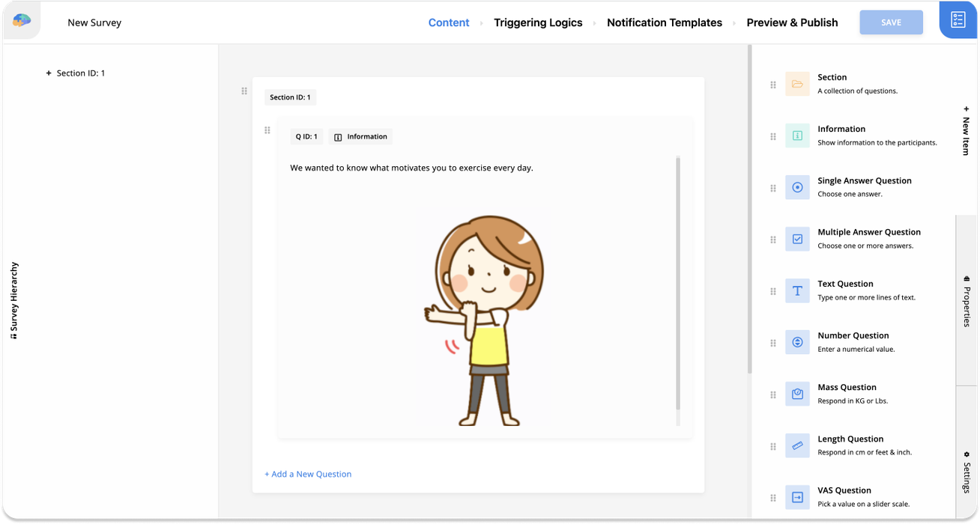Click the Mass Question icon
This screenshot has height=524, width=980.
[797, 394]
